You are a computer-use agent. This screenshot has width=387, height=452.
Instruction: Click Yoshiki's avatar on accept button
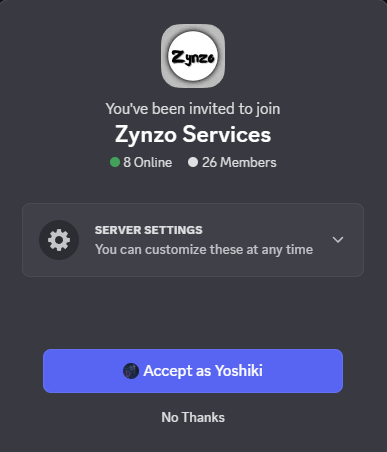coord(131,371)
